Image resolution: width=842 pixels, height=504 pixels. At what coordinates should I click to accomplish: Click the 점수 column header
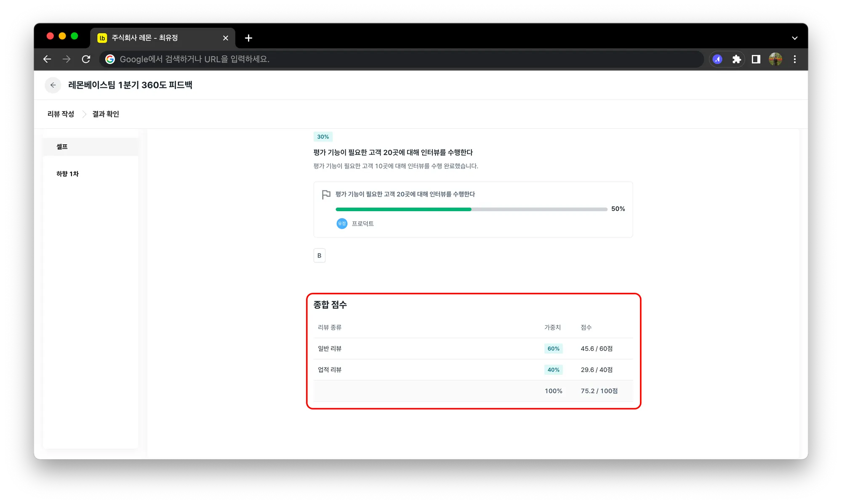586,327
